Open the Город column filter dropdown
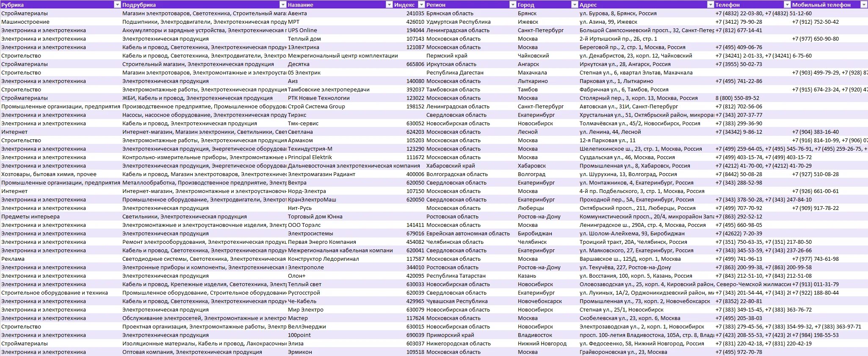This screenshot has height=356, width=868. pyautogui.click(x=575, y=5)
